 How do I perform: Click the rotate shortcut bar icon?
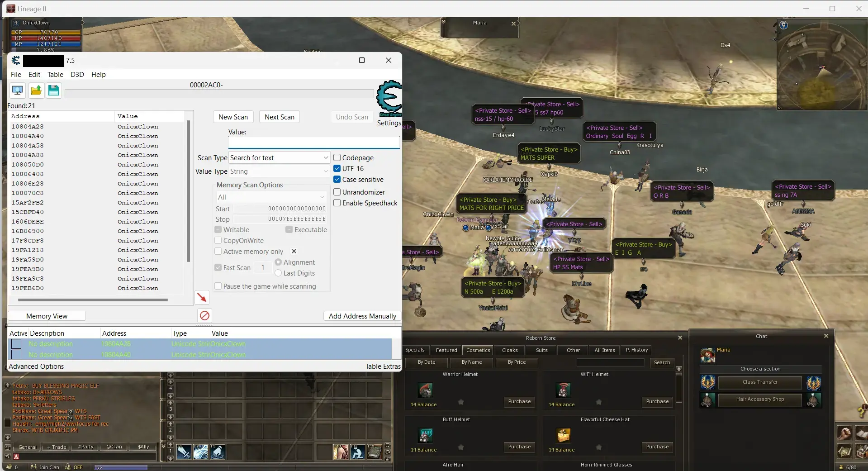(388, 452)
